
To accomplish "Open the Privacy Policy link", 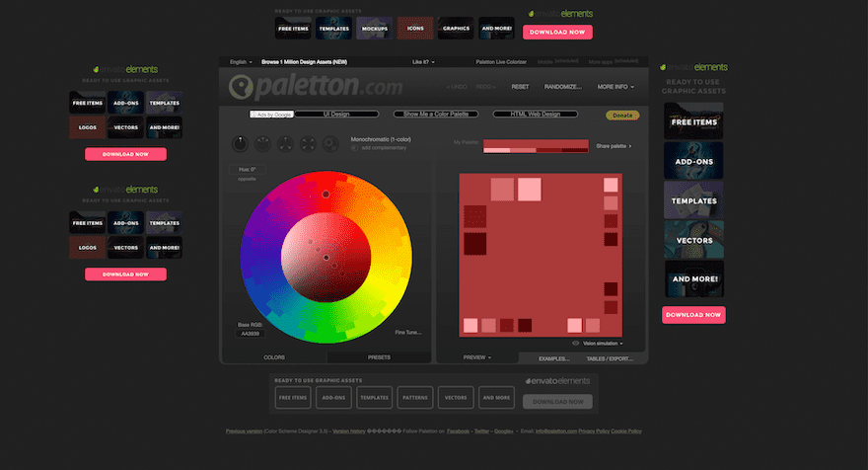I will click(594, 431).
